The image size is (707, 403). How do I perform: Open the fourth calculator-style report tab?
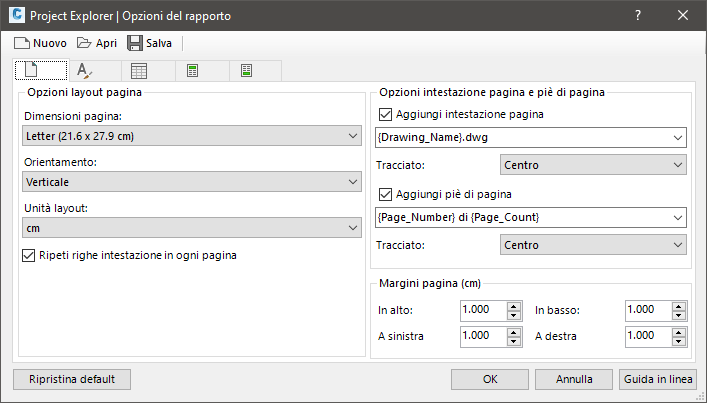pos(193,71)
